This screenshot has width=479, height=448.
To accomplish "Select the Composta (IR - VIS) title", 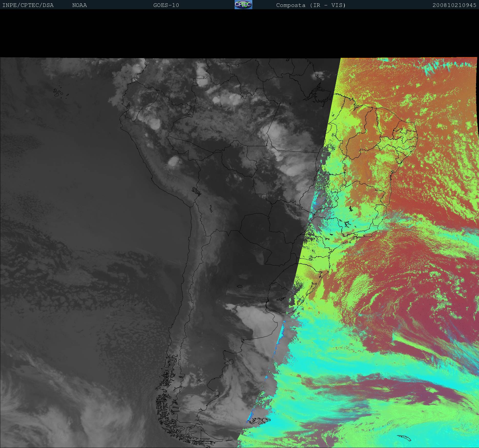I will pos(311,5).
